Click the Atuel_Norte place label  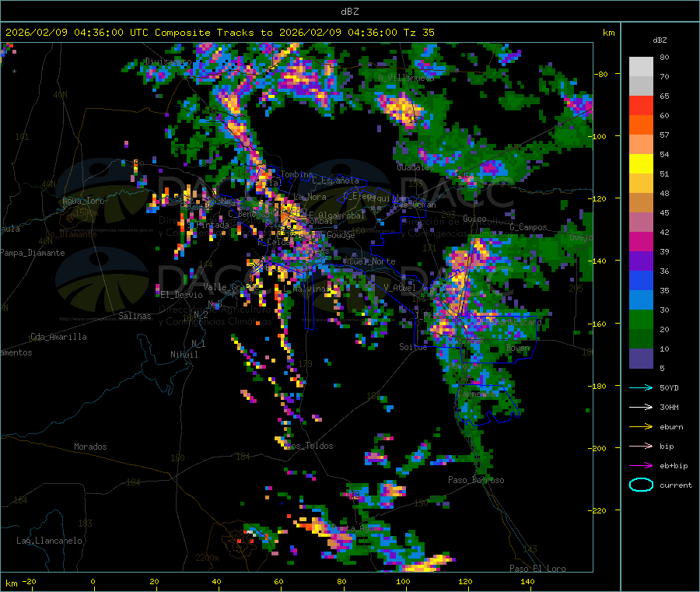(x=369, y=261)
